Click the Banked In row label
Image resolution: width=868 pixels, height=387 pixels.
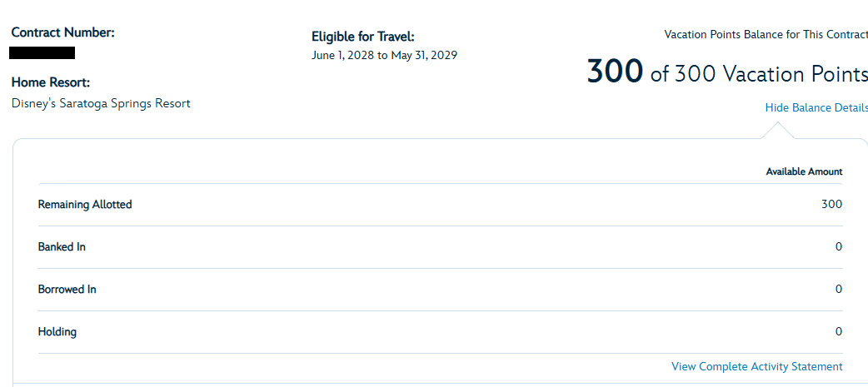coord(62,247)
